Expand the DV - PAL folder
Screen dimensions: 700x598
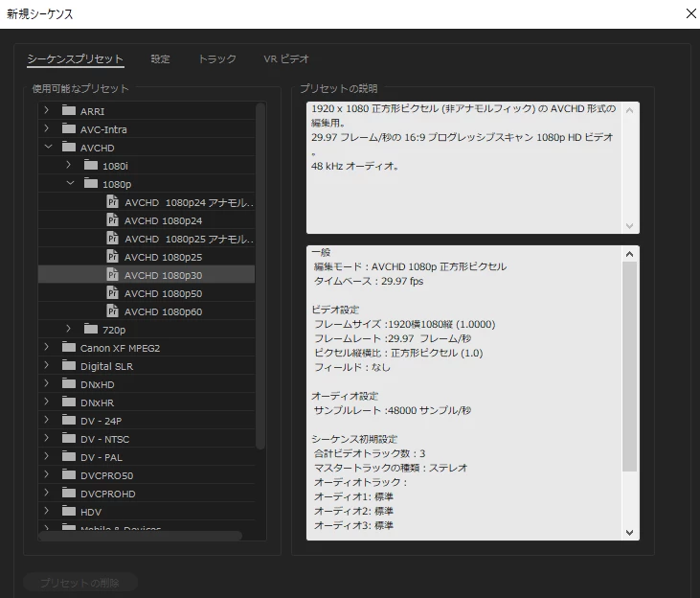coord(47,456)
